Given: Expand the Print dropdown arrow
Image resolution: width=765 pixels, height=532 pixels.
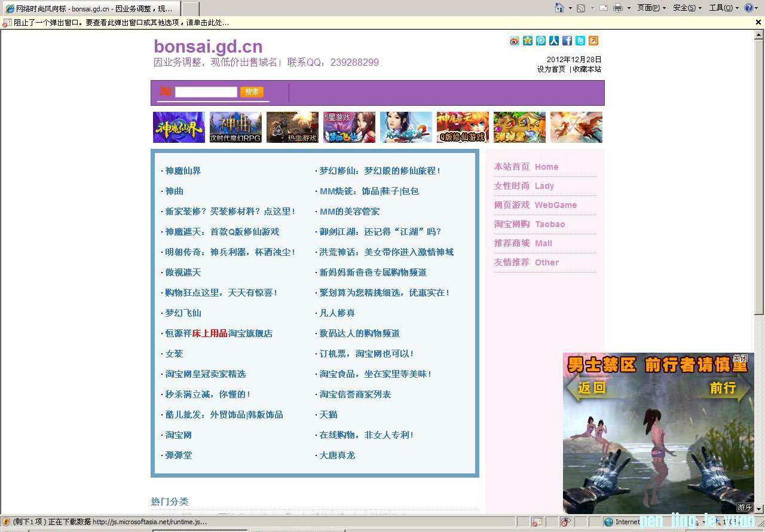Looking at the screenshot, I should click(x=629, y=8).
